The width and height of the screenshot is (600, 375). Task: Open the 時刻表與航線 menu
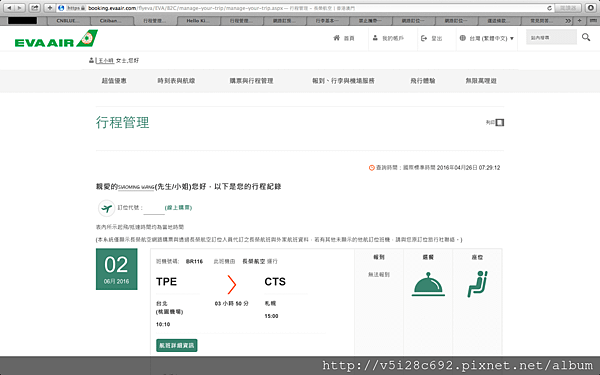pyautogui.click(x=176, y=81)
